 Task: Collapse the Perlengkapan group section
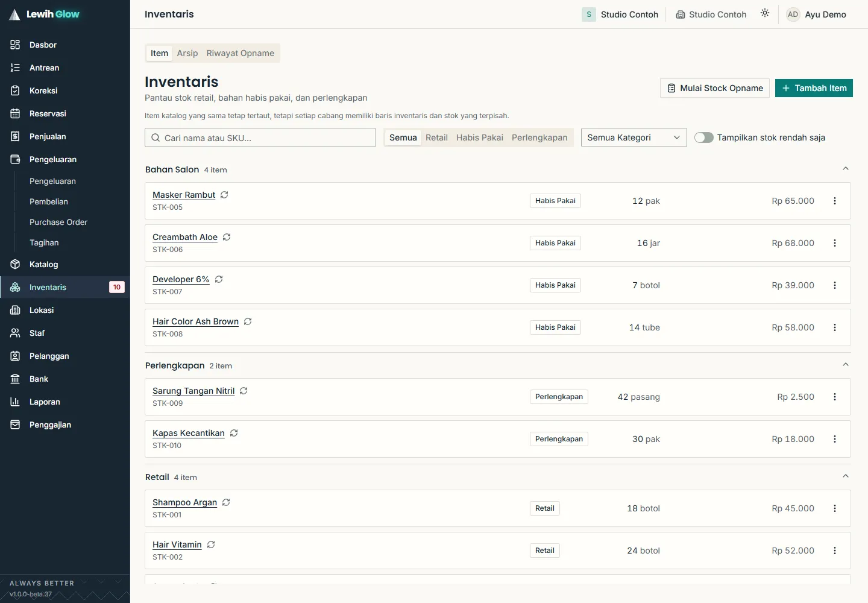click(845, 365)
